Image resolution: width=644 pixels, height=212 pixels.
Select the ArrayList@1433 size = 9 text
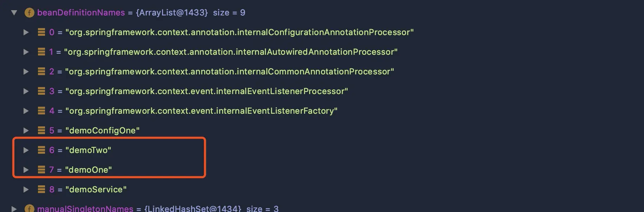191,13
